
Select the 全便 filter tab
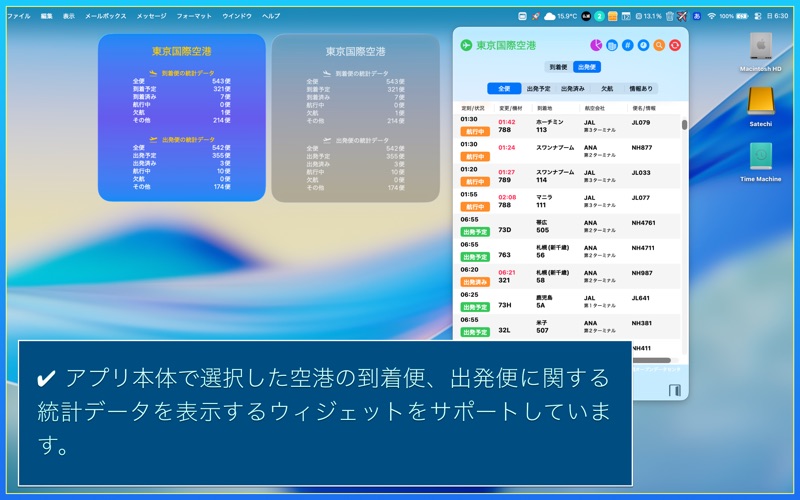504,89
